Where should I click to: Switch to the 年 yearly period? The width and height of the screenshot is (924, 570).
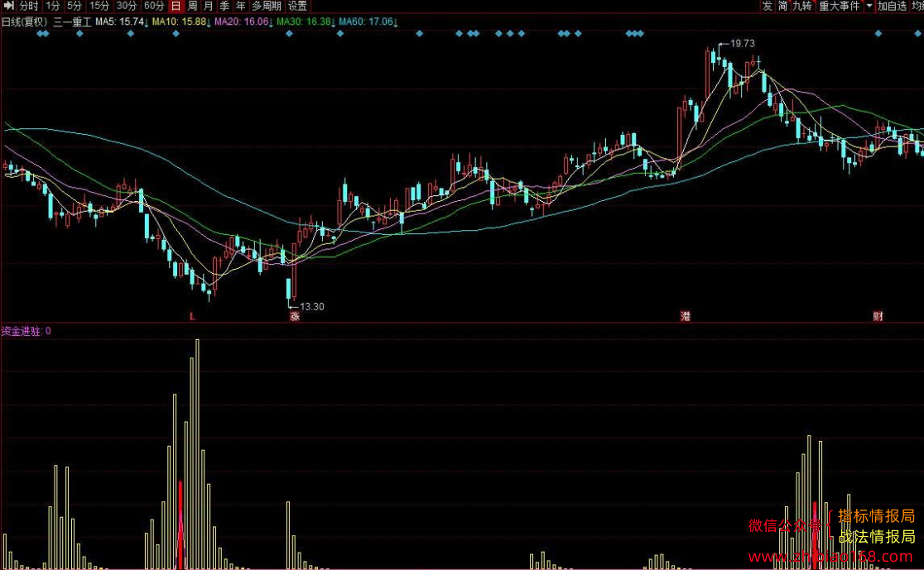coord(240,6)
